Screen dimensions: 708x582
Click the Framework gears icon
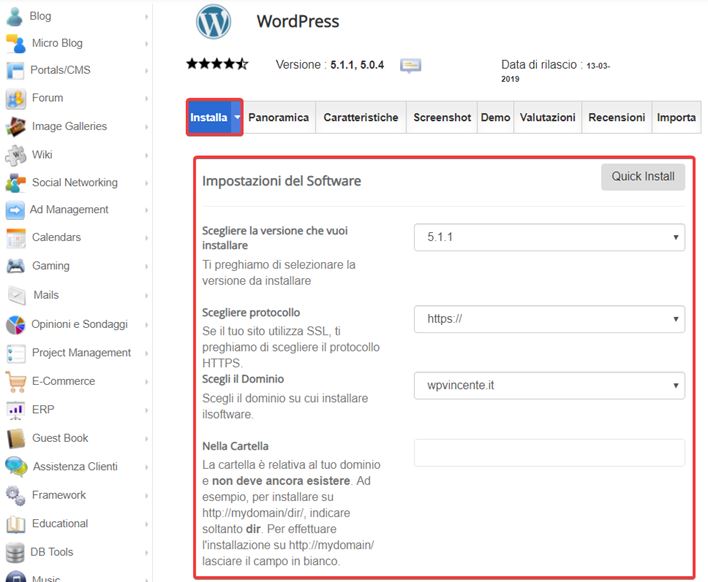point(16,495)
